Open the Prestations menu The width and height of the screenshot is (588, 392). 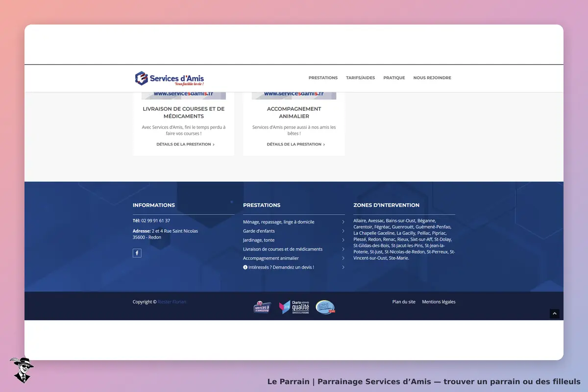[x=323, y=78]
